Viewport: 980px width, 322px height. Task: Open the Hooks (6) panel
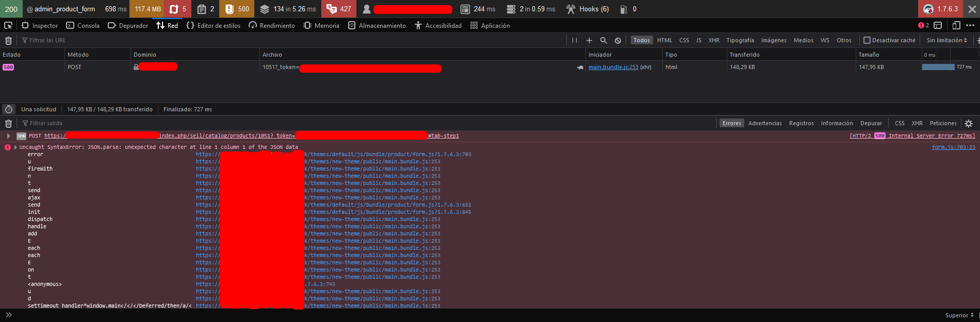(587, 9)
